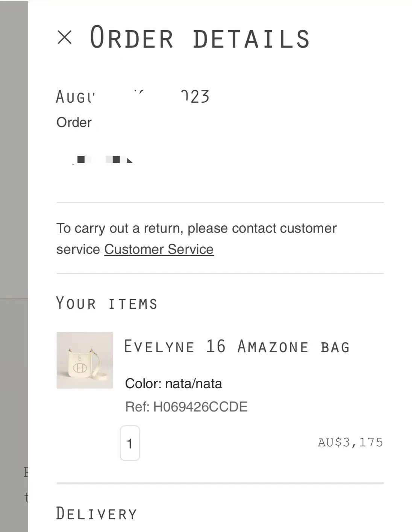Click the Order Details heading
412x532 pixels.
pos(200,38)
